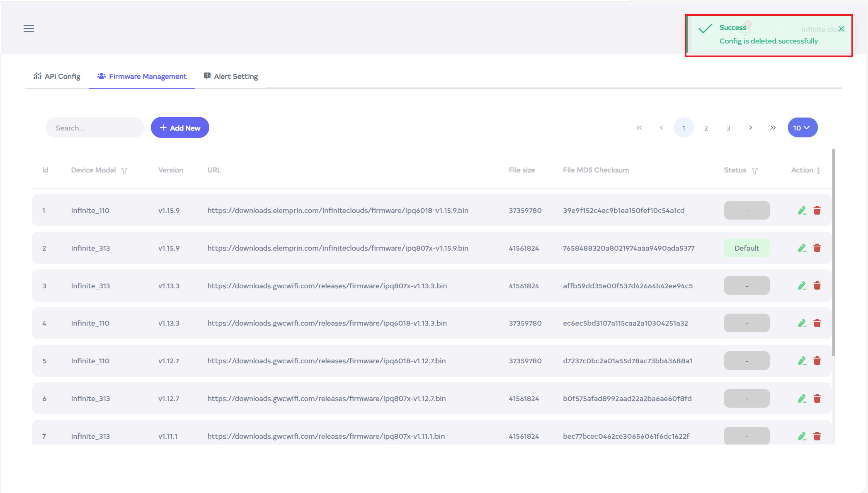Expand the 10 rows-per-page dropdown
Image resolution: width=868 pixels, height=493 pixels.
coord(803,128)
